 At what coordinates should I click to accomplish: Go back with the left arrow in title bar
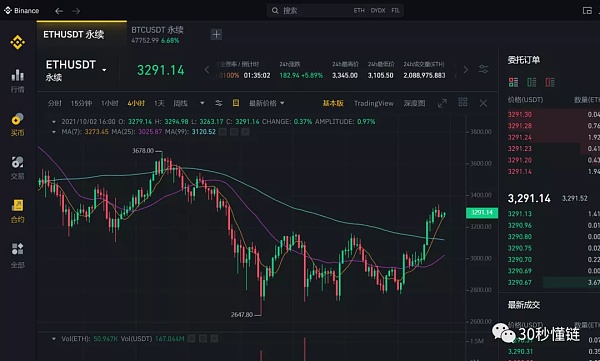pyautogui.click(x=59, y=11)
